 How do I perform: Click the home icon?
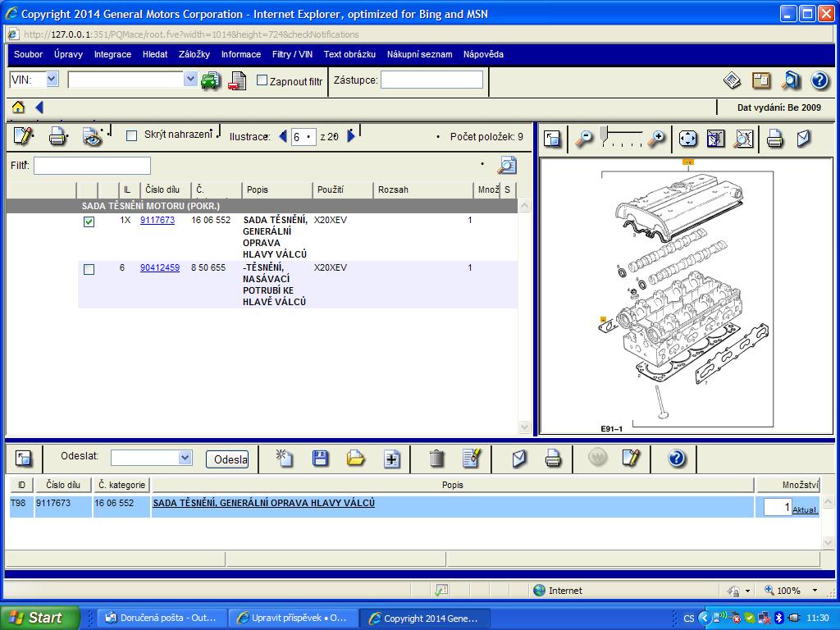point(18,107)
